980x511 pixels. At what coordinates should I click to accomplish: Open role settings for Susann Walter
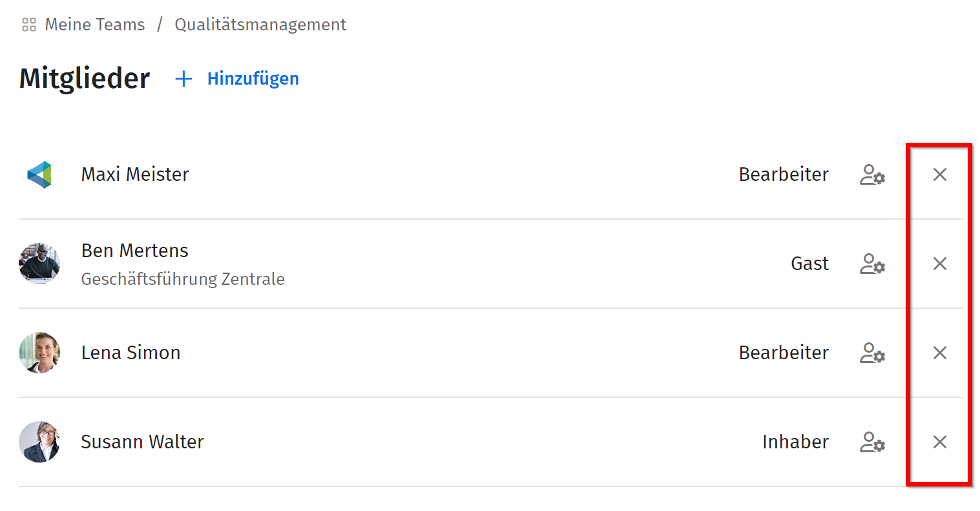click(x=872, y=442)
